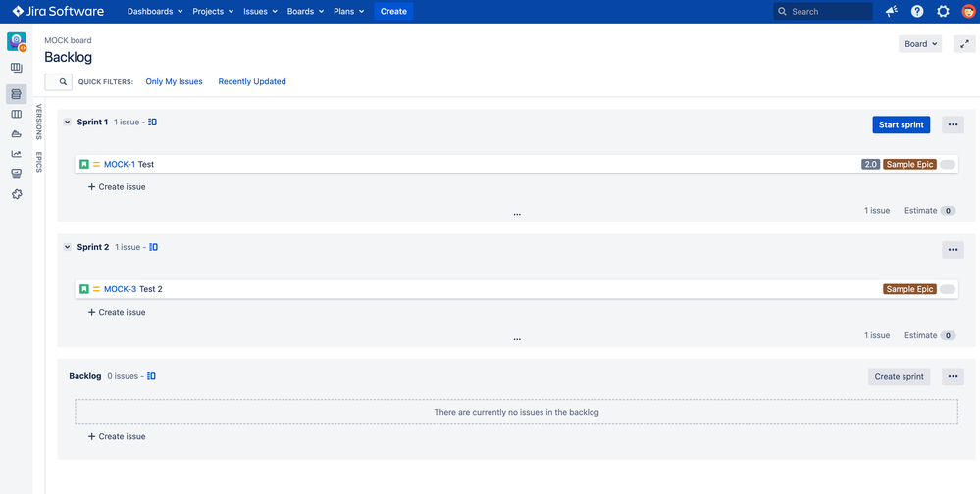
Task: Click the Start sprint button
Action: (x=902, y=124)
